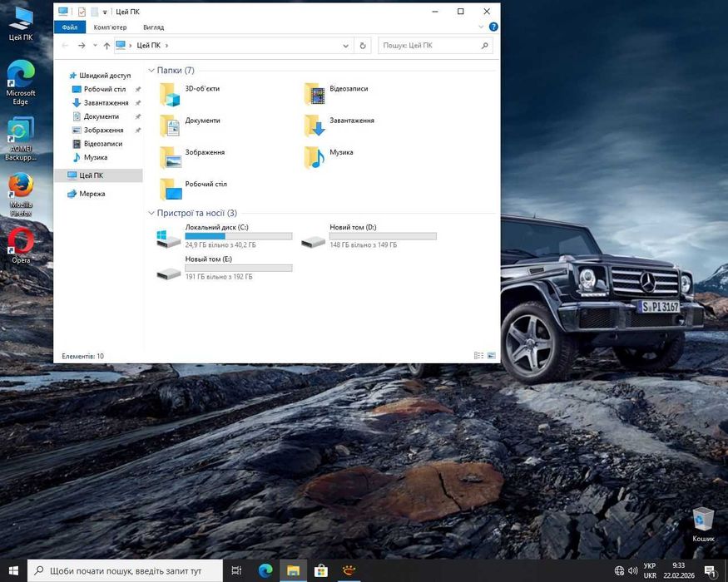Expand the ribbon with the chevron
Image resolution: width=728 pixels, height=582 pixels.
481,27
